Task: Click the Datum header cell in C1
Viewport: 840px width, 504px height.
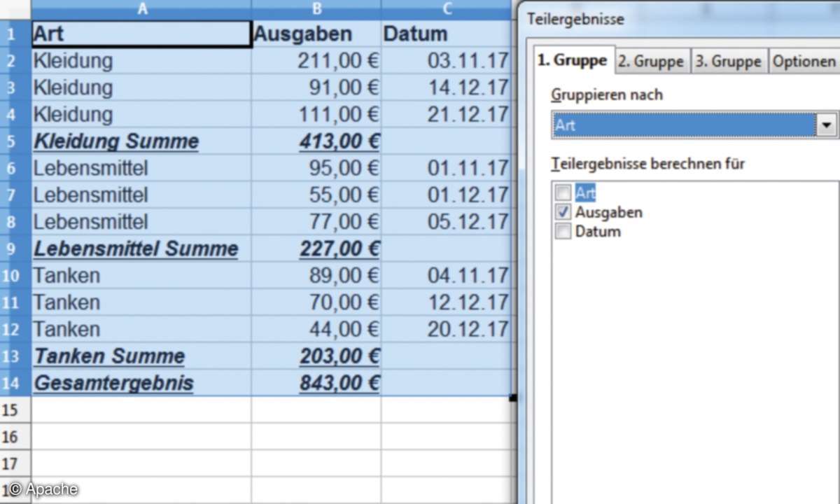Action: pyautogui.click(x=447, y=34)
